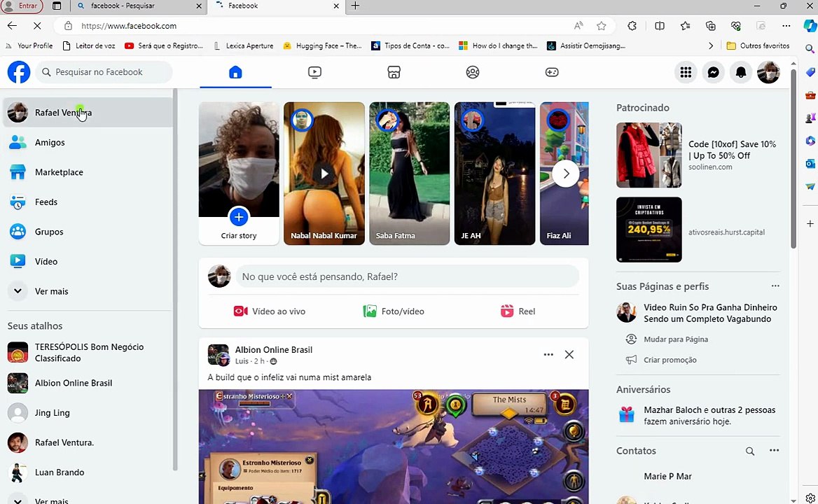This screenshot has width=818, height=504.
Task: Open Hugging Face bookmark
Action: (322, 46)
